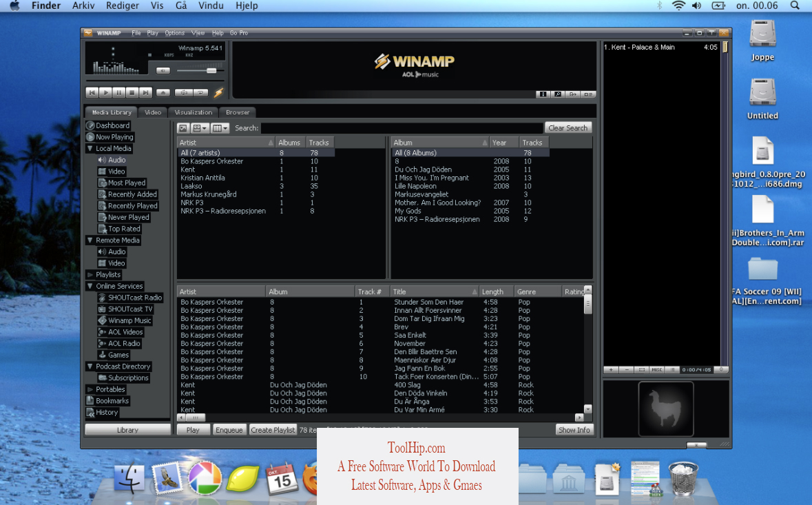The image size is (812, 505).
Task: Click the file info icon under Winamp logo
Action: pos(543,94)
